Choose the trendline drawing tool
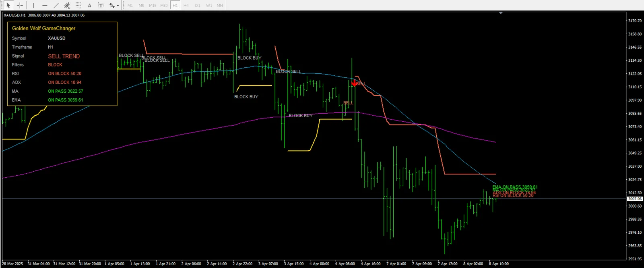Viewport: 644px width, 268px height. pos(56,5)
